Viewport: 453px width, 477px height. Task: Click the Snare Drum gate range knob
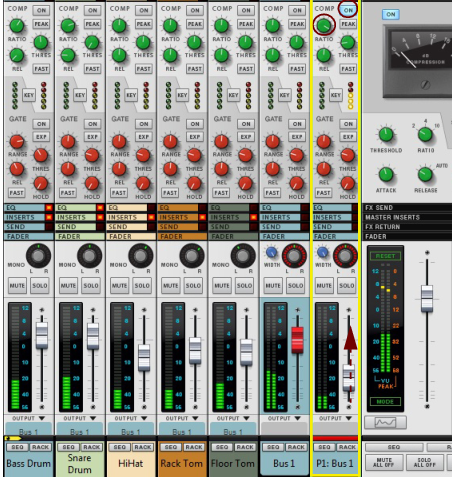coord(68,142)
